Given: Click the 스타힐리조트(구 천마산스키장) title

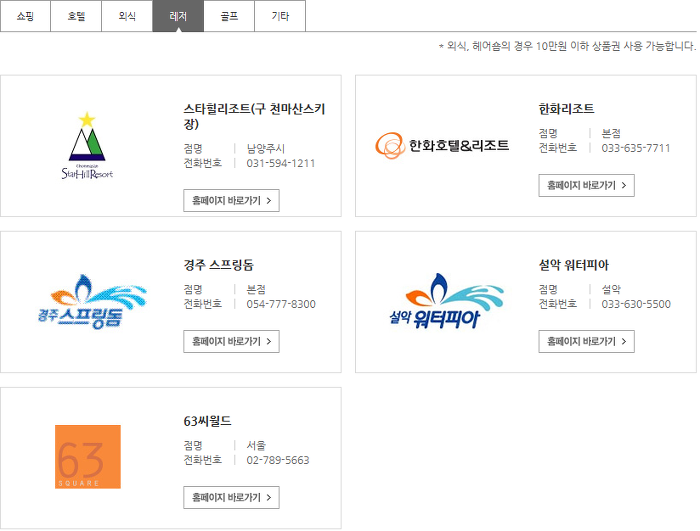Looking at the screenshot, I should (254, 116).
